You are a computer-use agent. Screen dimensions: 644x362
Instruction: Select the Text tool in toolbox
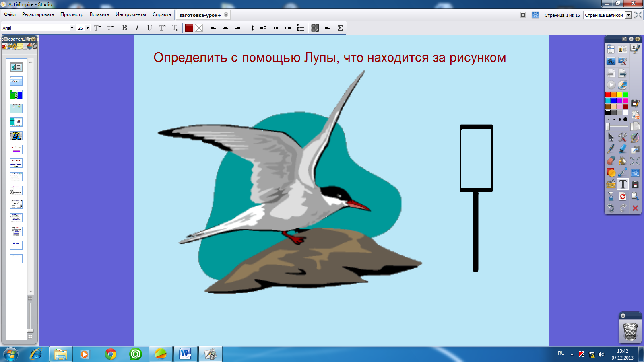pos(623,184)
